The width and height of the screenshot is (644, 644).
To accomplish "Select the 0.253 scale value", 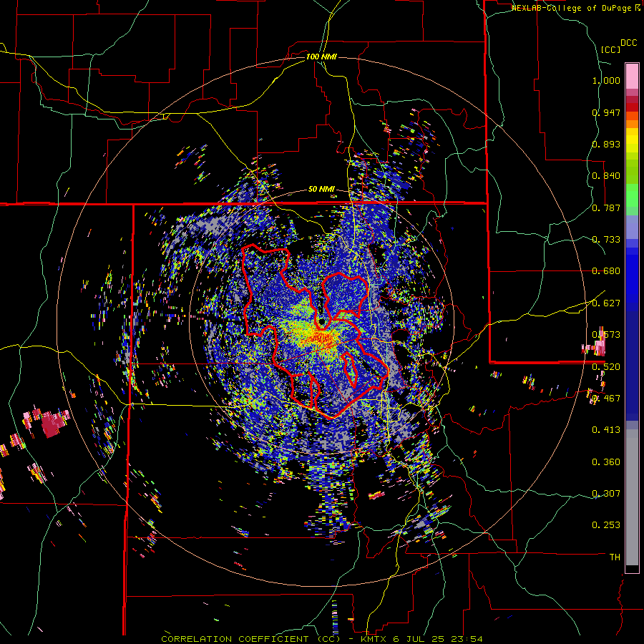I will pos(606,525).
